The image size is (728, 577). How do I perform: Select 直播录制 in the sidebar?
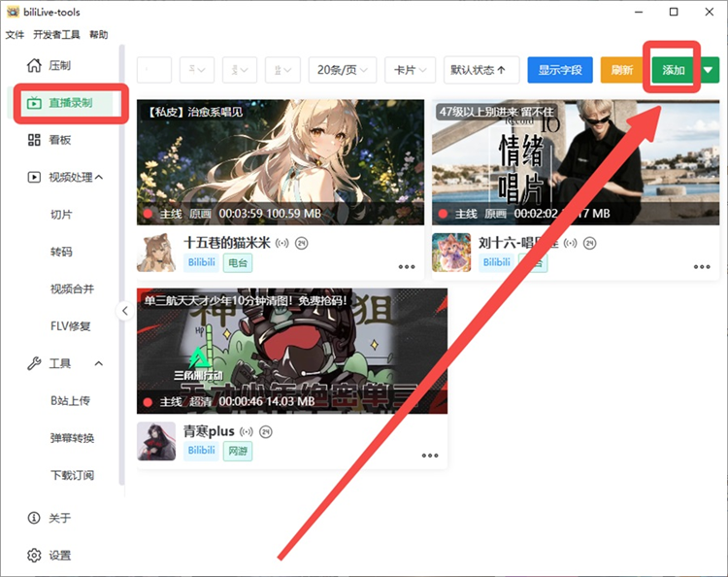pyautogui.click(x=61, y=103)
